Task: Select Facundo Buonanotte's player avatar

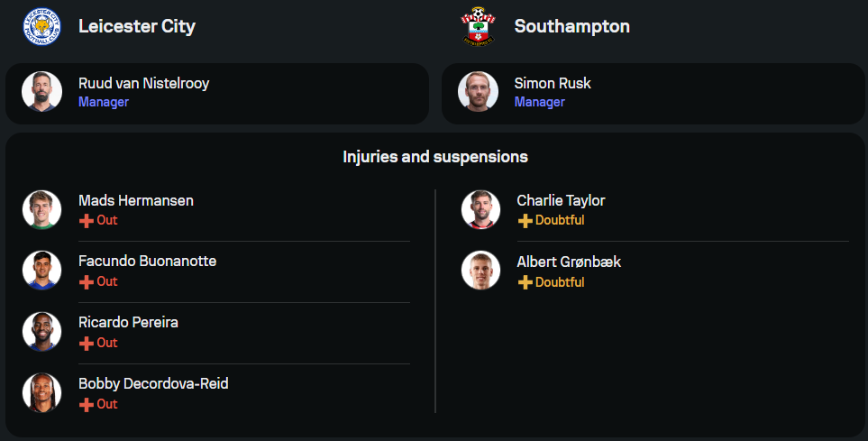Action: click(41, 271)
